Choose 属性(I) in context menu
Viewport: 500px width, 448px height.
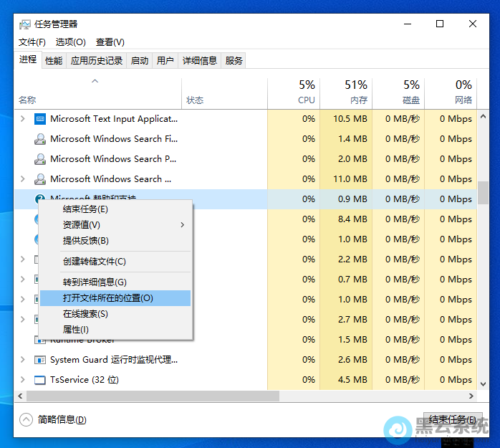click(x=115, y=330)
